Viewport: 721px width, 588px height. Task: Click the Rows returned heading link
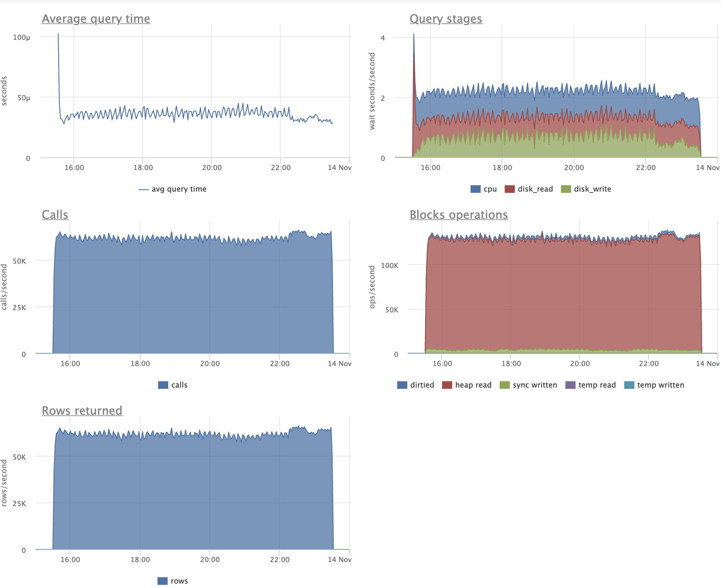[82, 411]
